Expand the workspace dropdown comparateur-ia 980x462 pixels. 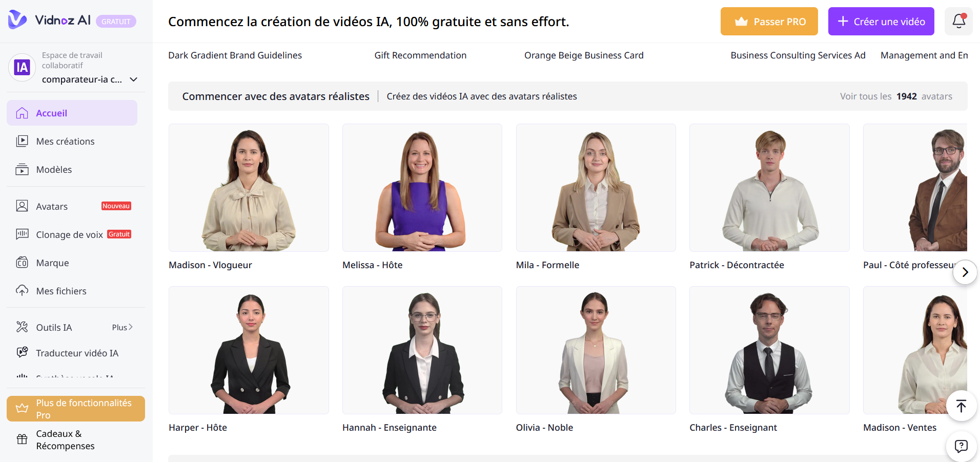pos(134,79)
